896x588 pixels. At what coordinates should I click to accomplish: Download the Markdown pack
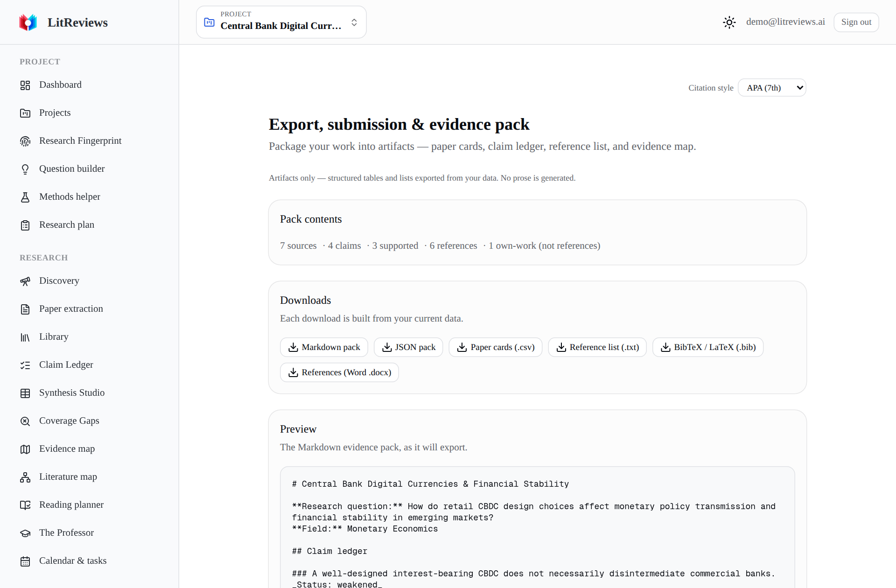coord(324,347)
